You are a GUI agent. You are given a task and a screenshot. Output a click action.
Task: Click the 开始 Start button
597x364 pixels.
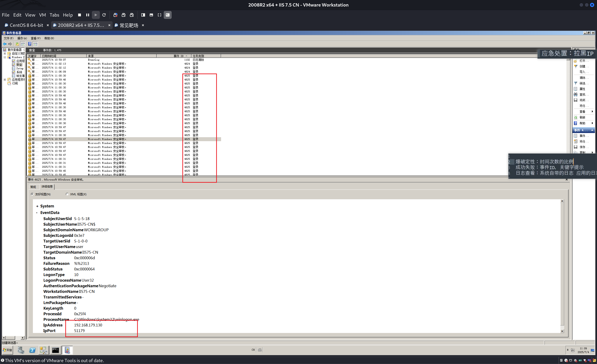point(7,350)
